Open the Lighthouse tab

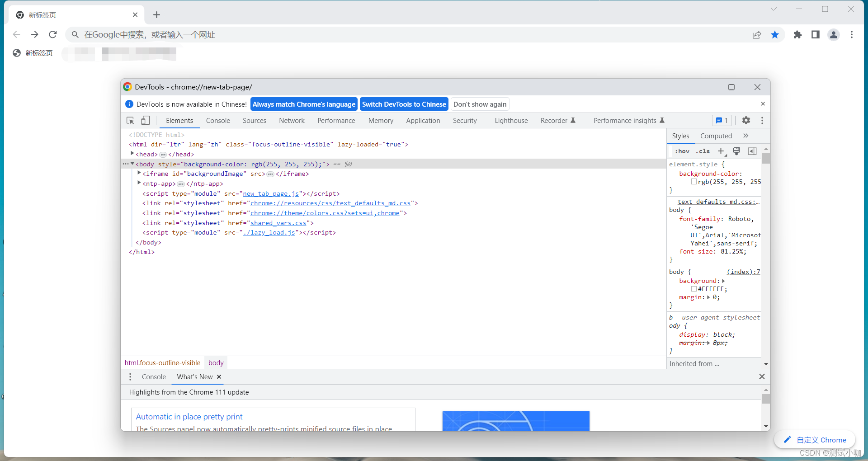coord(511,121)
